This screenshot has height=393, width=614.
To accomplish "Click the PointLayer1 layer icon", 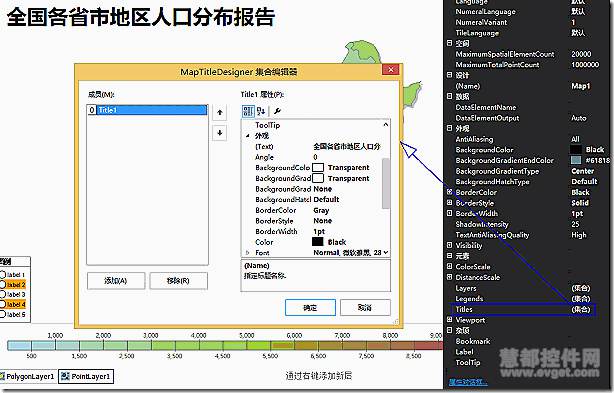I will click(65, 377).
